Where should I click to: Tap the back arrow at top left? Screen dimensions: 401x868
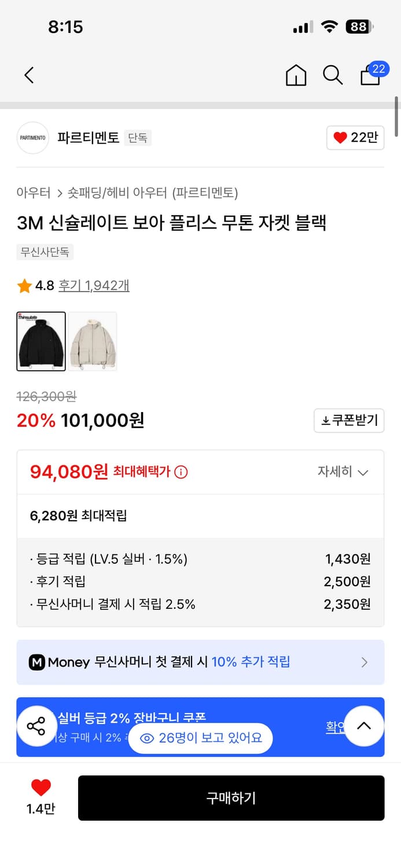pyautogui.click(x=29, y=75)
